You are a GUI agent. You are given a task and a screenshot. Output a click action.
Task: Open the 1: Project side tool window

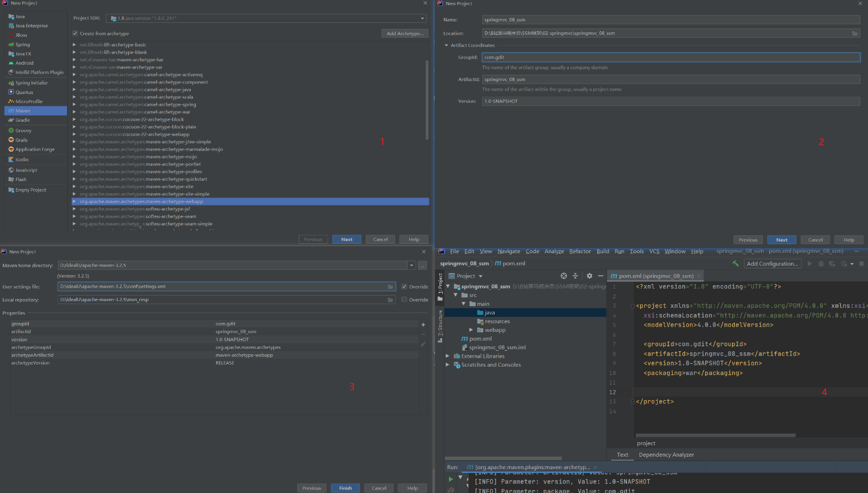(440, 288)
